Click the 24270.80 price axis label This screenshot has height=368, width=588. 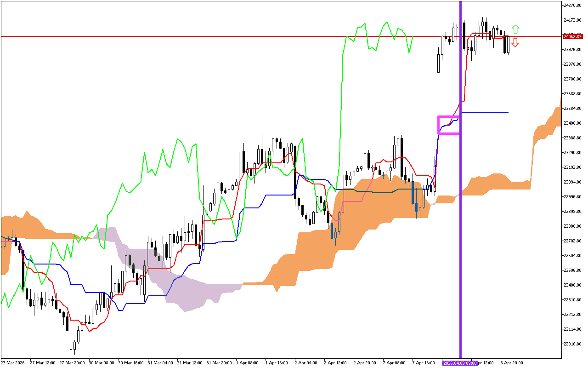[572, 6]
